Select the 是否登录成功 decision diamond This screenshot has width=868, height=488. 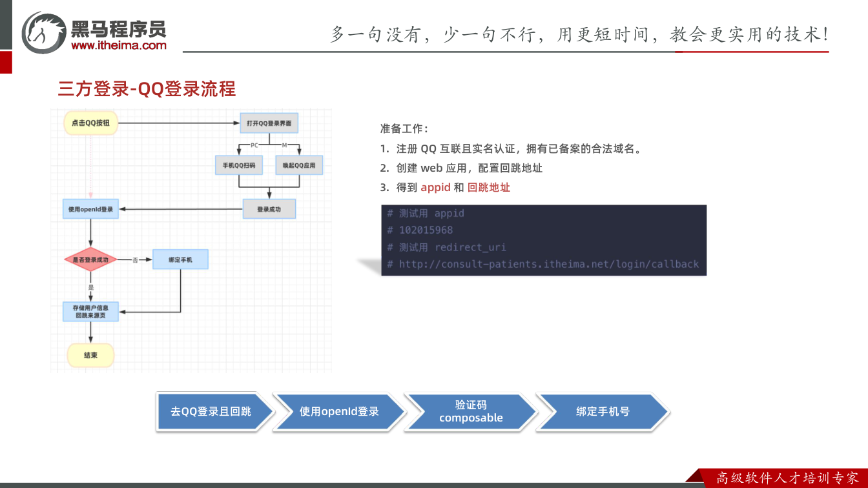point(90,259)
